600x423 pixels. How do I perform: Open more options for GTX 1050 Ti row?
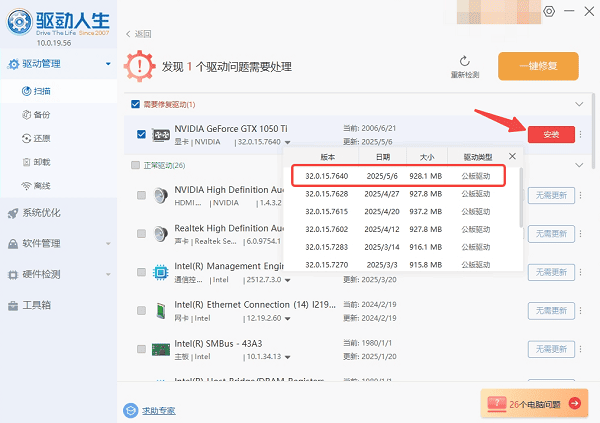coord(580,134)
